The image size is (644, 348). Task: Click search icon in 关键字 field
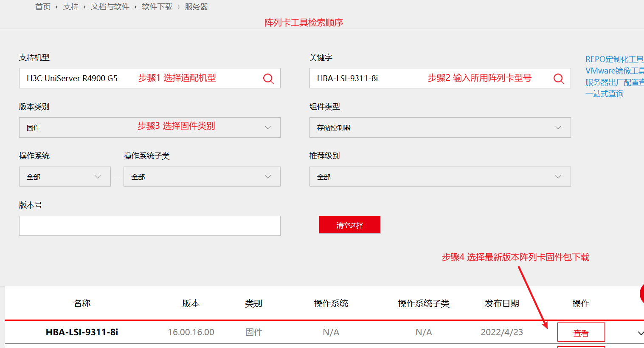click(x=559, y=79)
